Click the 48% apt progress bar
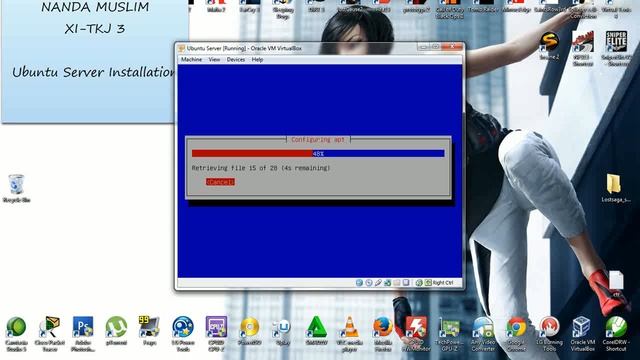The height and width of the screenshot is (360, 640). coord(318,153)
